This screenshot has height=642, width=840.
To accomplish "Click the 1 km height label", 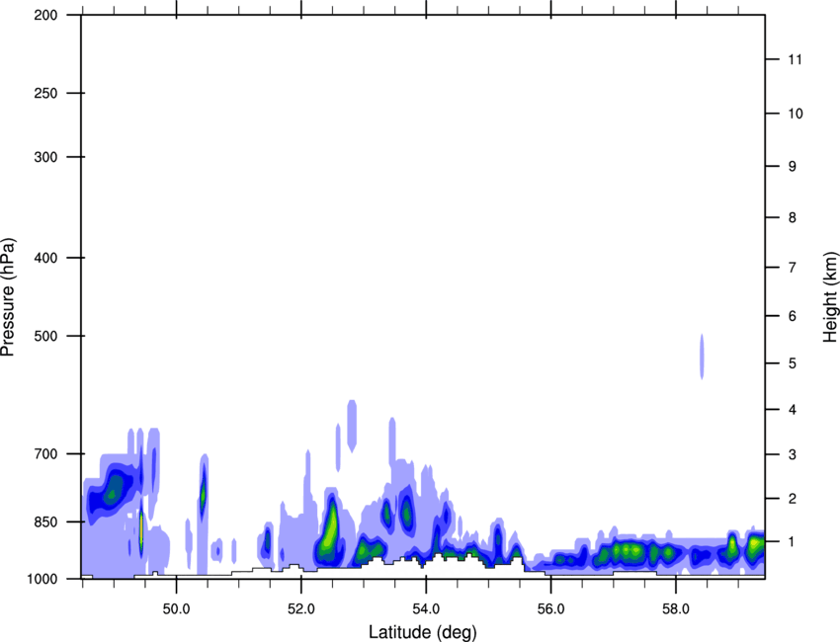I will click(x=793, y=542).
